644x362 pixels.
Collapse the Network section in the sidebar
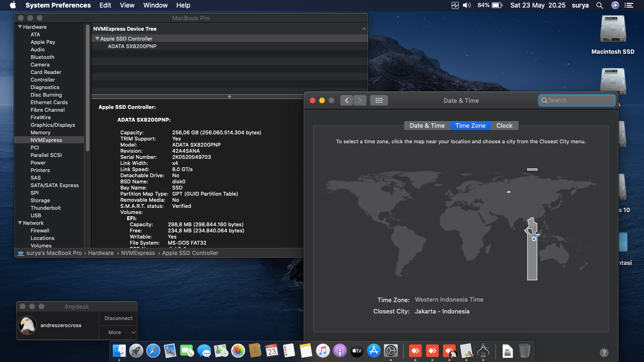[x=20, y=223]
